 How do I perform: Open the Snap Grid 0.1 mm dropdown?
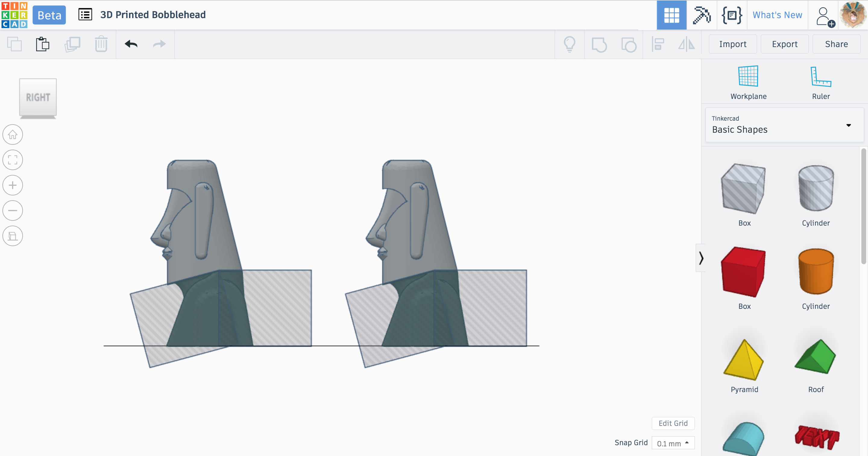click(x=673, y=443)
